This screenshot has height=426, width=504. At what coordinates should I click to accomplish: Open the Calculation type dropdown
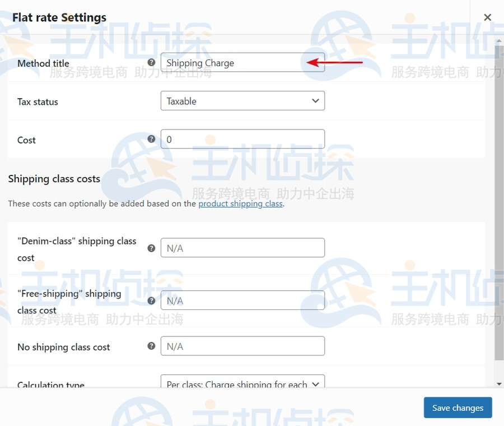click(x=242, y=382)
